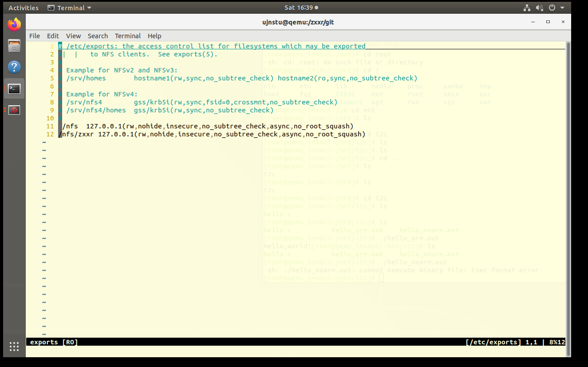Image resolution: width=588 pixels, height=367 pixels.
Task: Click line 1 '/etc/exports' comment text
Action: coord(216,46)
